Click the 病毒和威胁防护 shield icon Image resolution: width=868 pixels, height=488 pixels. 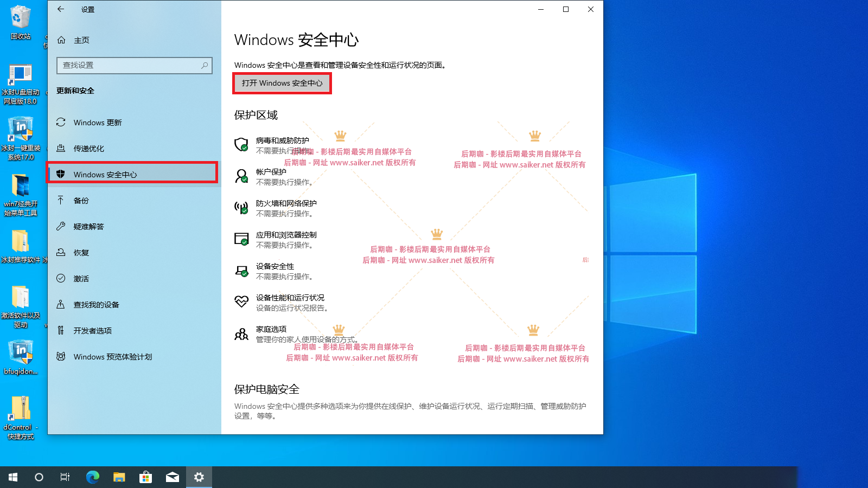click(x=241, y=144)
